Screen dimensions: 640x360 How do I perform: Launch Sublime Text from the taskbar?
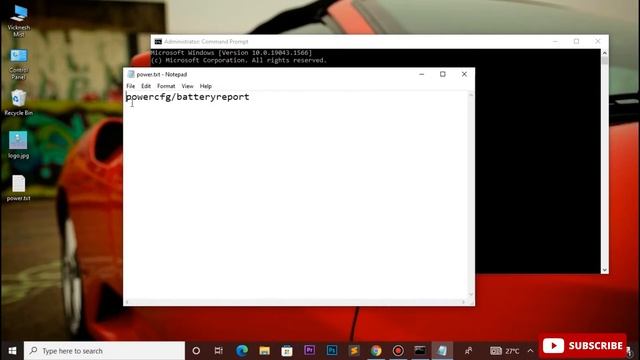click(354, 351)
